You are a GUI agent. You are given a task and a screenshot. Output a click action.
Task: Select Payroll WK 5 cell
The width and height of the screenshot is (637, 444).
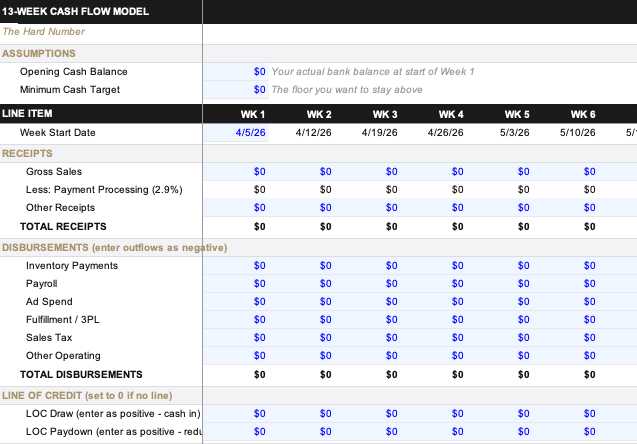pyautogui.click(x=500, y=284)
